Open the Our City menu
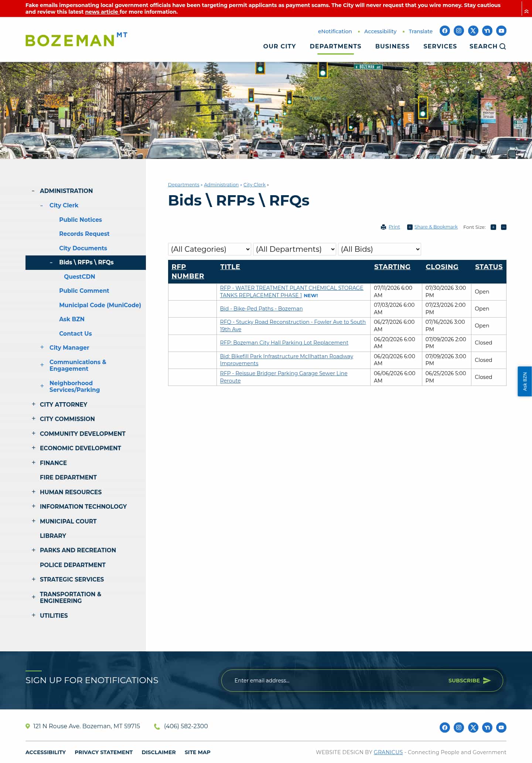Image resolution: width=532 pixels, height=763 pixels. (279, 46)
